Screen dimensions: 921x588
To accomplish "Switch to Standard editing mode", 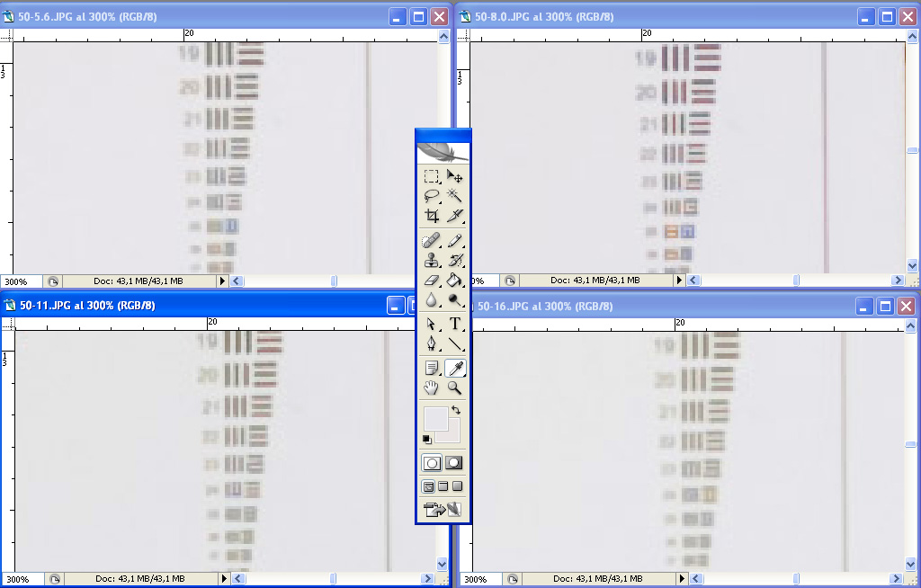I will tap(432, 463).
